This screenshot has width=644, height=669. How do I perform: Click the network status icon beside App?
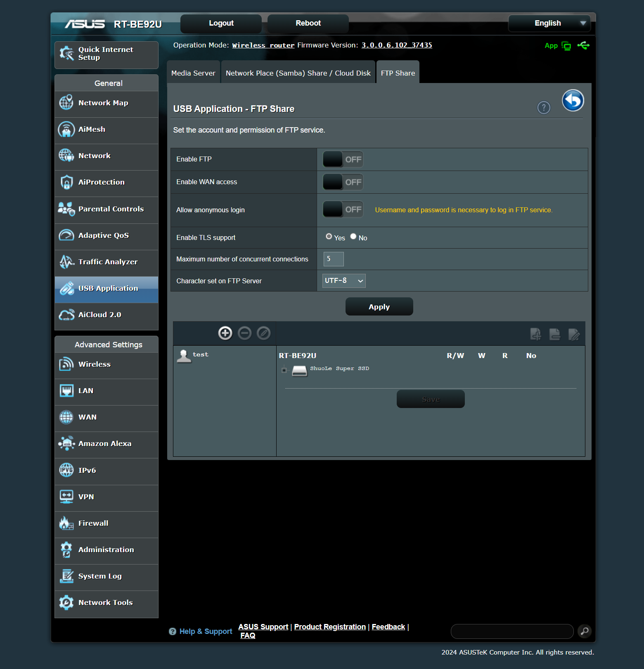(x=566, y=46)
